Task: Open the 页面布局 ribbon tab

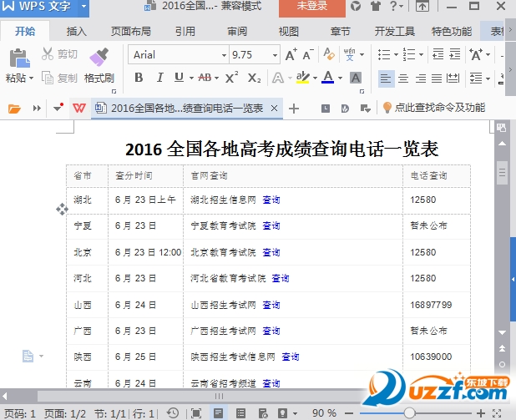Action: [x=131, y=32]
